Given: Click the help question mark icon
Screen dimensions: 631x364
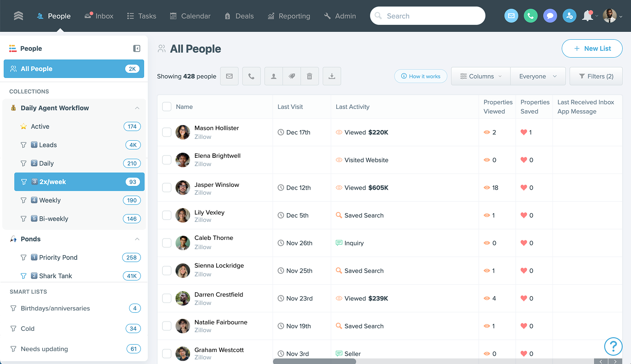Looking at the screenshot, I should (x=613, y=346).
